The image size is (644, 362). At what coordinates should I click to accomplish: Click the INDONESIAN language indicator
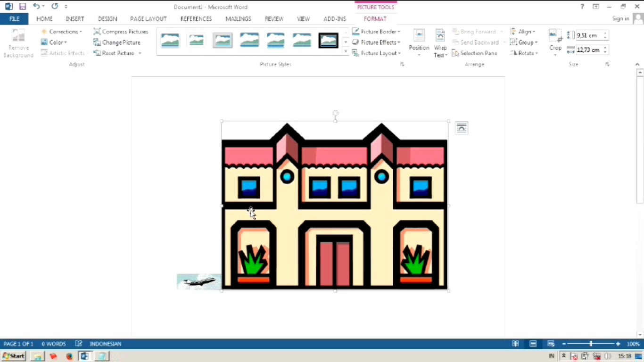(105, 344)
